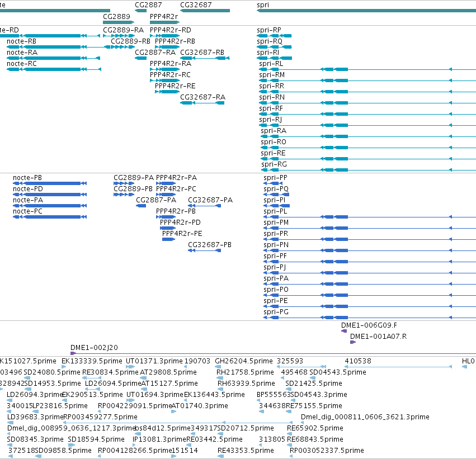Select EST EK133339.5prime
The image size is (476, 459).
(x=64, y=367)
